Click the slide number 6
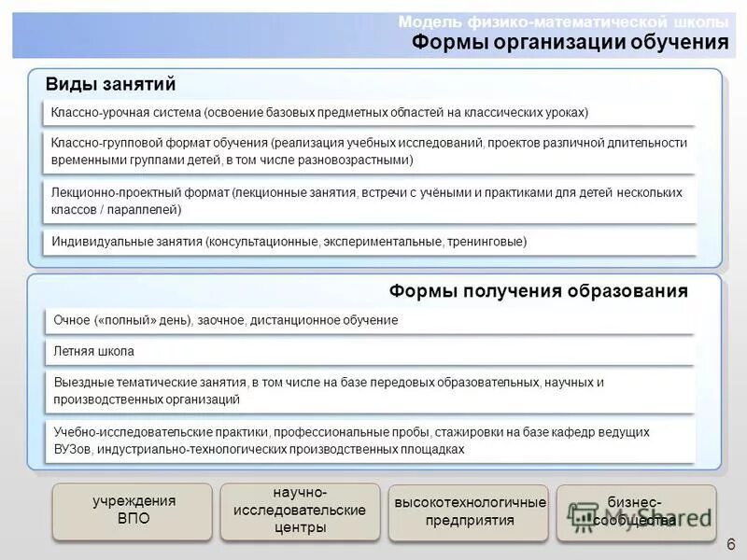The image size is (747, 560). pos(731,544)
